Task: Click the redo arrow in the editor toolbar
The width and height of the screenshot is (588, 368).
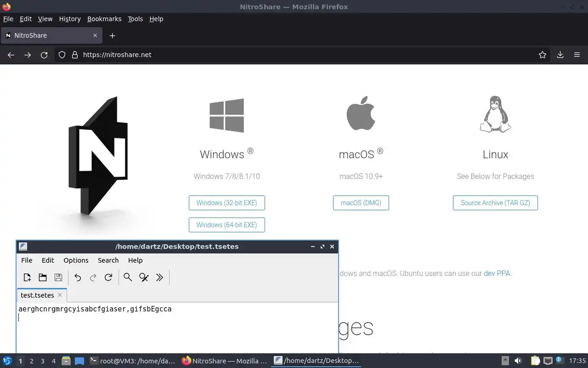Action: [x=93, y=277]
